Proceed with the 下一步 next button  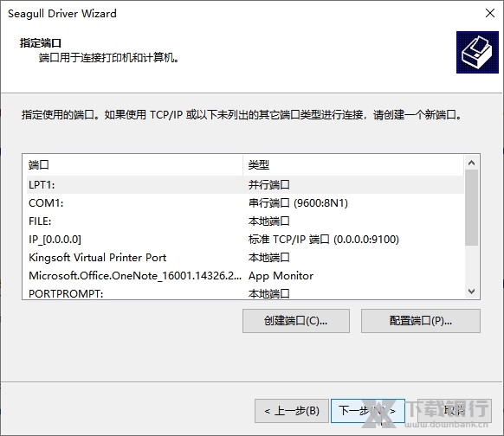[x=368, y=411]
